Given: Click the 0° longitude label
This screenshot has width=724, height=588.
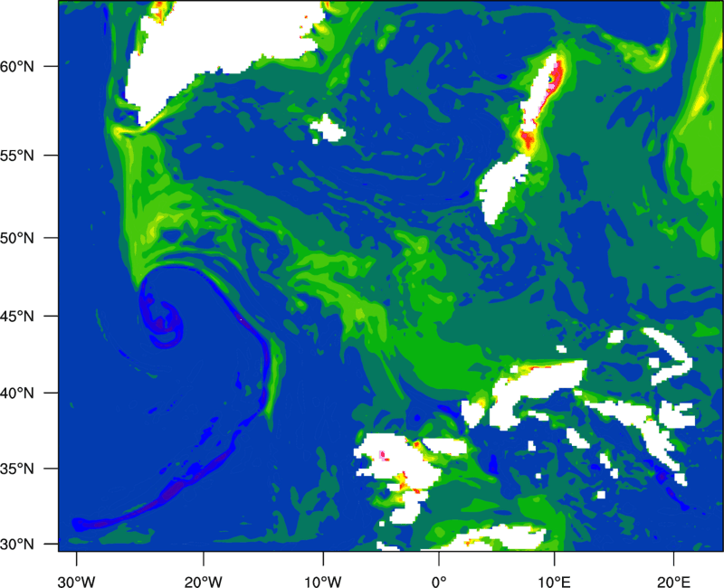Looking at the screenshot, I should click(x=439, y=582).
